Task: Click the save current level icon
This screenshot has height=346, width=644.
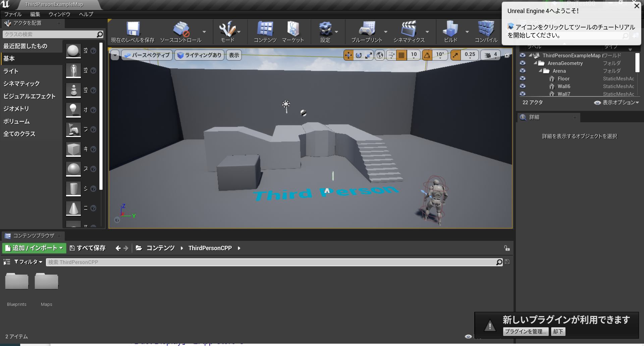Action: point(133,29)
